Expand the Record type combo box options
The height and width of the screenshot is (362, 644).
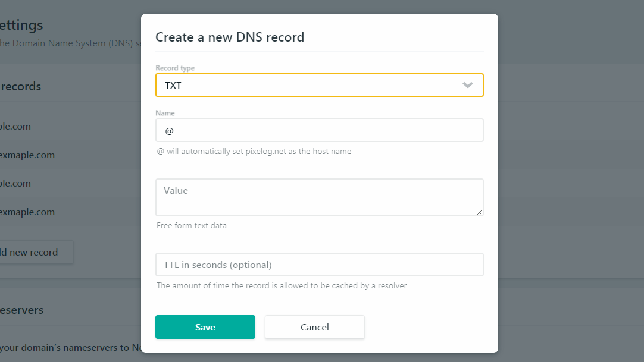click(x=320, y=85)
